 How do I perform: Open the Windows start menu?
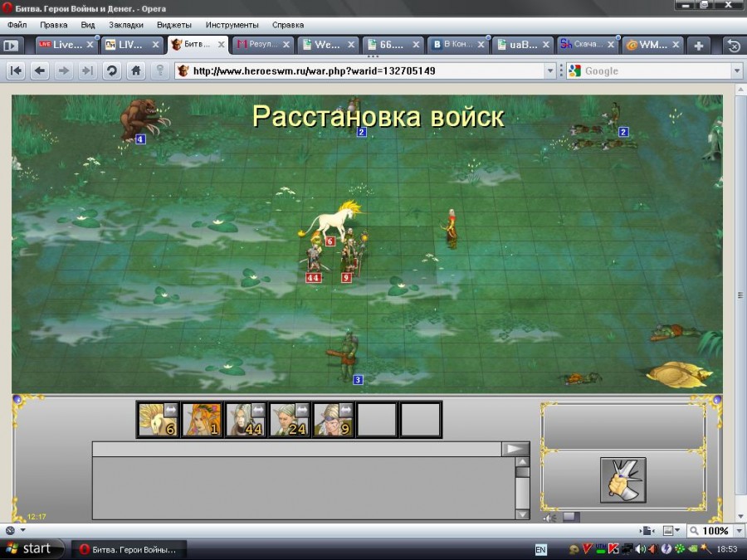pos(32,549)
